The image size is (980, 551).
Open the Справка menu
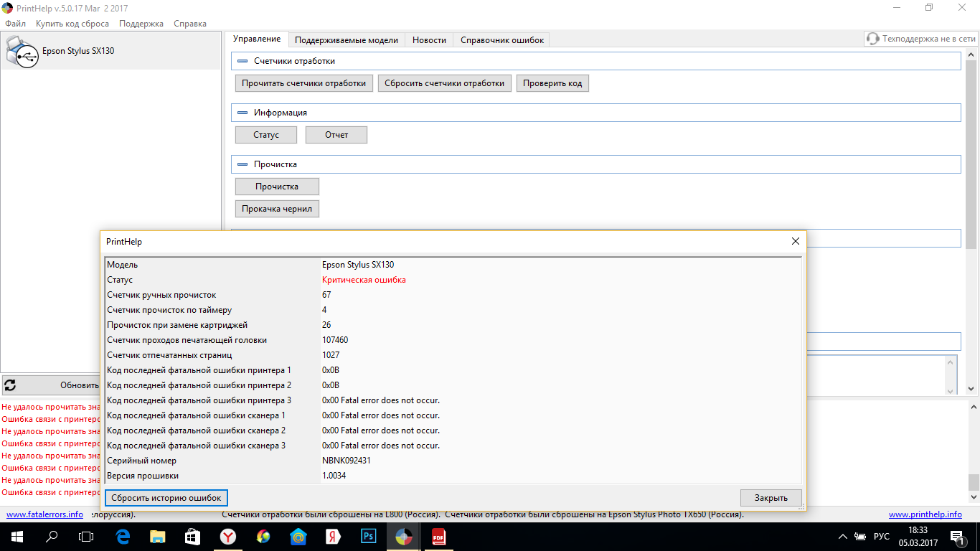tap(190, 24)
